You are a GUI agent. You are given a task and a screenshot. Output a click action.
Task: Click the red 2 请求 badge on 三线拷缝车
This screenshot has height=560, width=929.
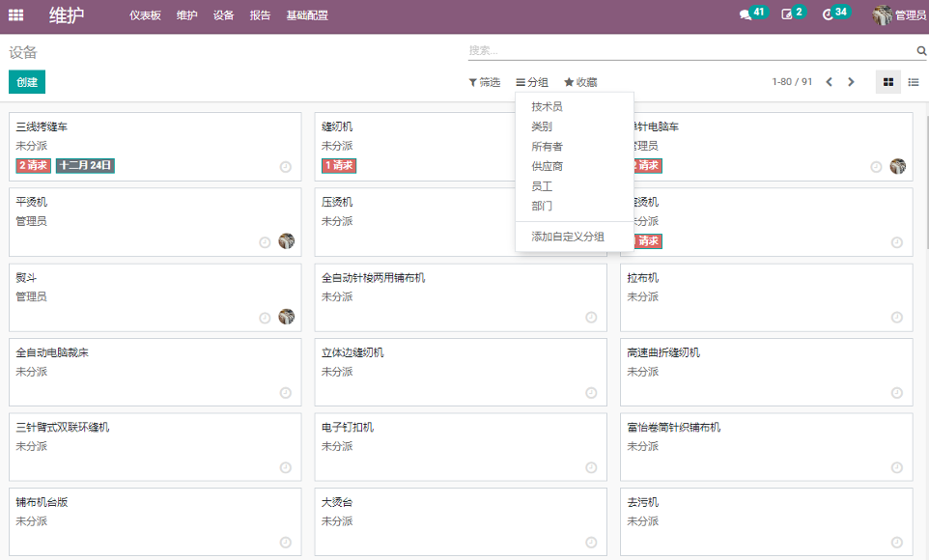pyautogui.click(x=34, y=165)
